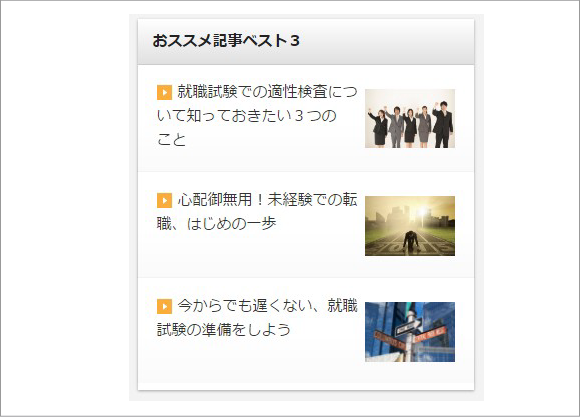Click the empty header bar right of ベスト3
This screenshot has width=580, height=417.
[387, 41]
